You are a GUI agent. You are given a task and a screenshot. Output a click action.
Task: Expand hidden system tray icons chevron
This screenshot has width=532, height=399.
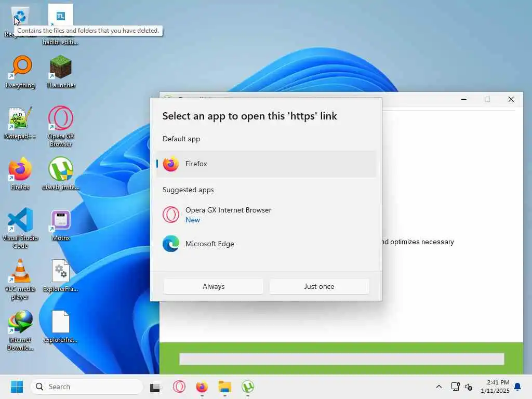click(438, 387)
